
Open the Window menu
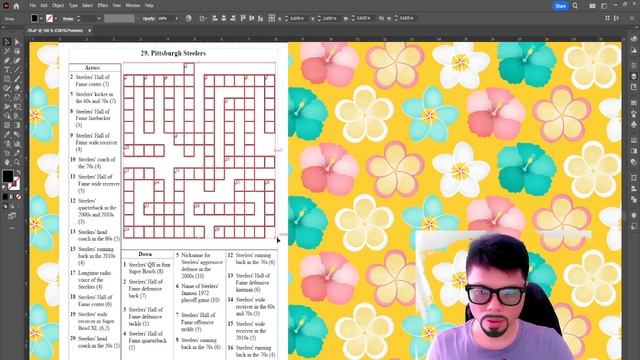[133, 6]
